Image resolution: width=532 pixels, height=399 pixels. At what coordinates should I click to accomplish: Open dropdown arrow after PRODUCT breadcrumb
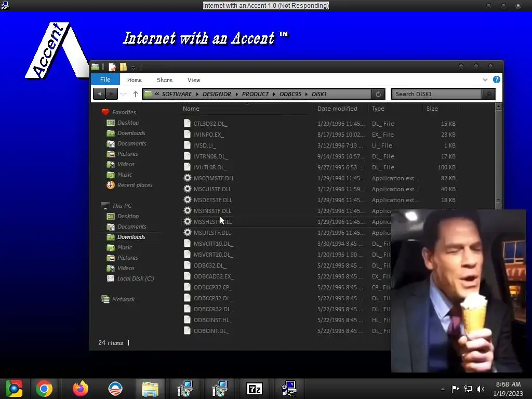274,94
